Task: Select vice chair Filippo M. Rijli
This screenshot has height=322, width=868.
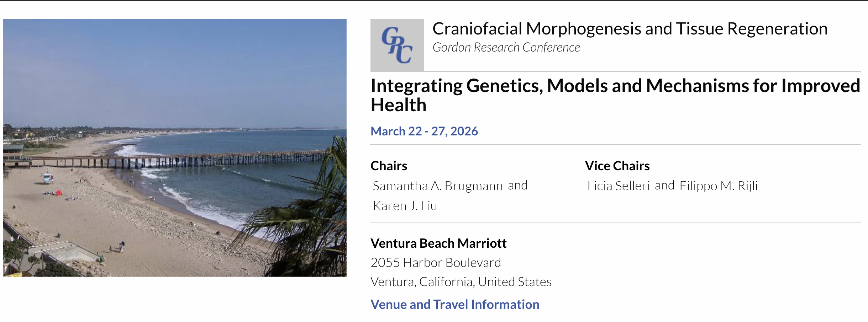Action: [x=719, y=186]
